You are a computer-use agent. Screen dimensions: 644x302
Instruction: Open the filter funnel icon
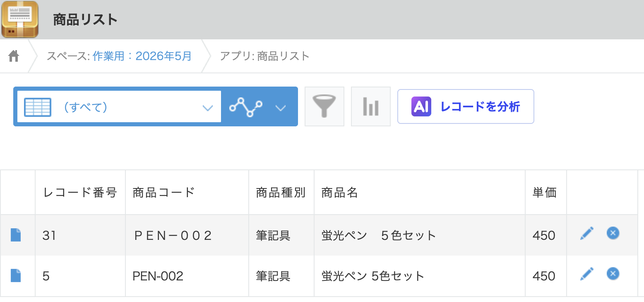(324, 106)
